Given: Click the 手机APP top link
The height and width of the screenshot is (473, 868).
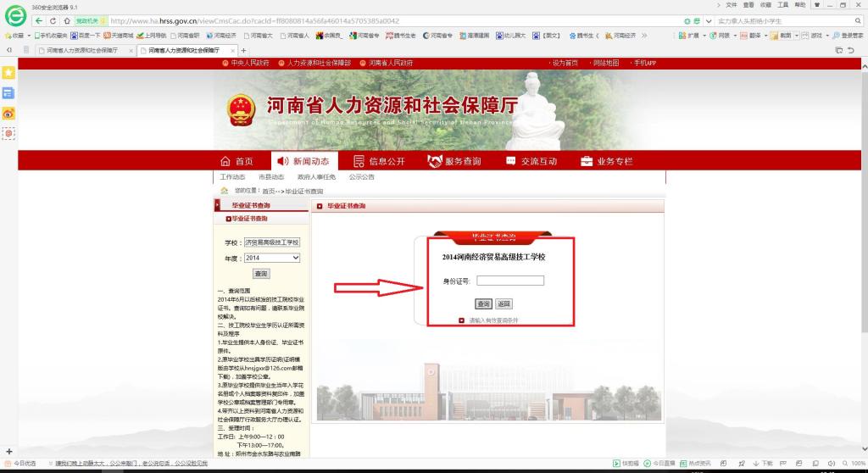Looking at the screenshot, I should [x=644, y=63].
